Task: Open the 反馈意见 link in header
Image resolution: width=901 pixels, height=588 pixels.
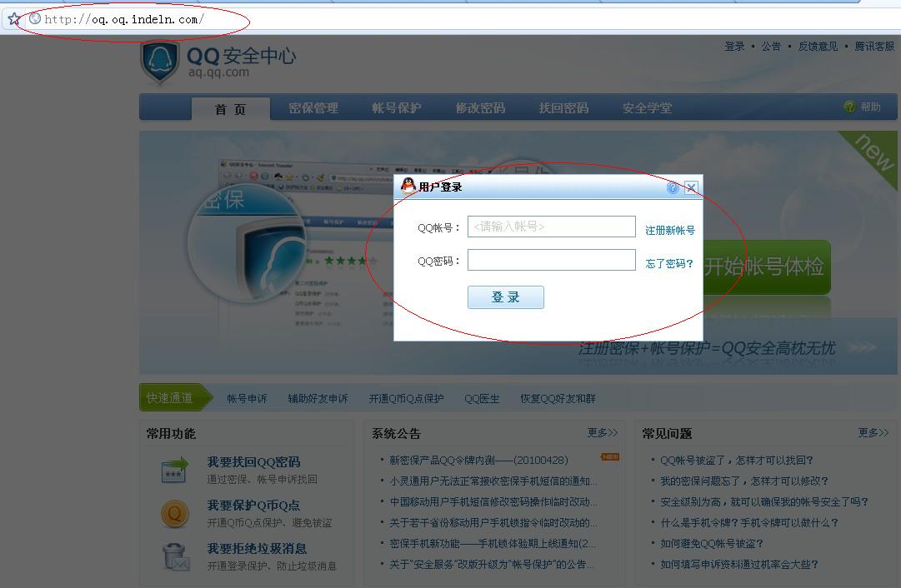Action: coord(818,46)
